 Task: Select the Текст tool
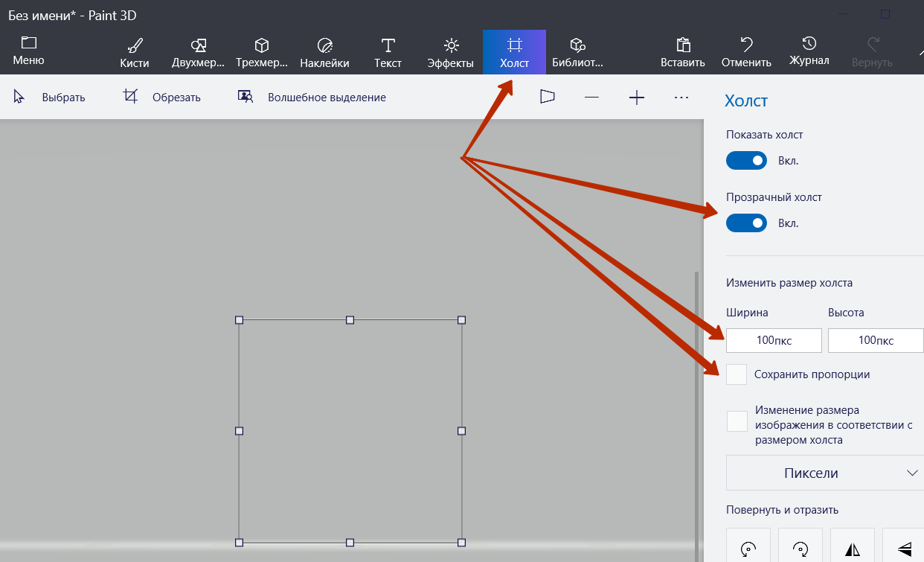pos(388,52)
